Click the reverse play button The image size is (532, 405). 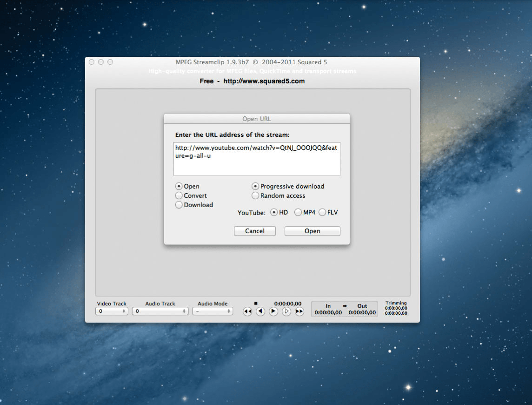[x=260, y=311]
